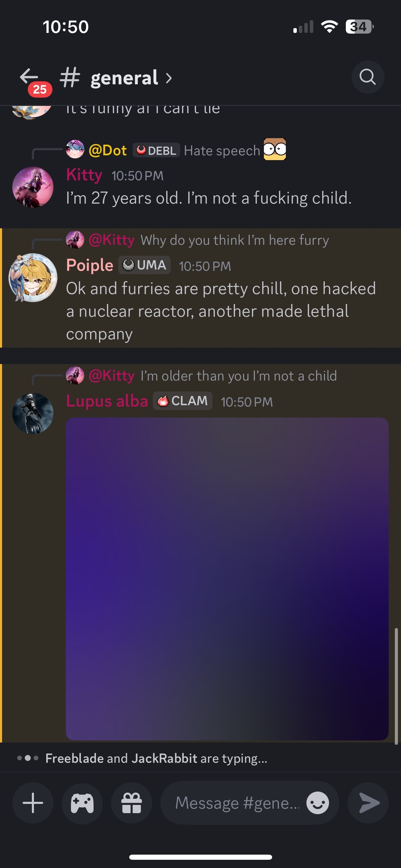Open the purple image attachment
Viewport: 401px width, 868px height.
point(227,579)
